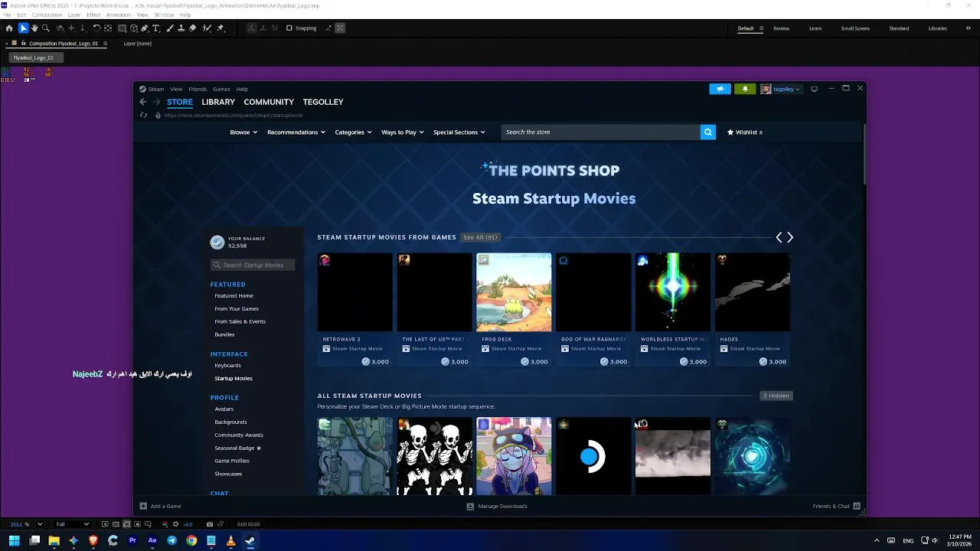Open Browse dropdown in Steam store
Viewport: 980px width, 551px height.
(x=244, y=132)
